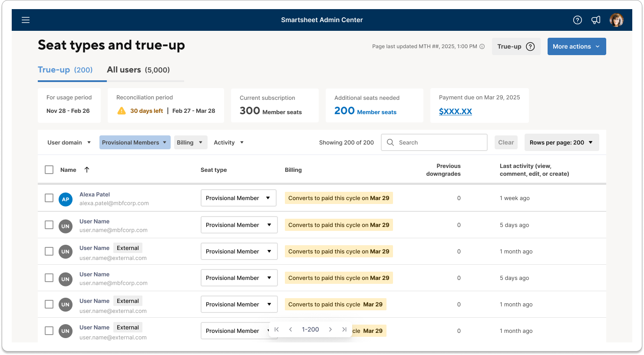
Task: Click the 1-200 page range indicator
Action: pos(310,329)
